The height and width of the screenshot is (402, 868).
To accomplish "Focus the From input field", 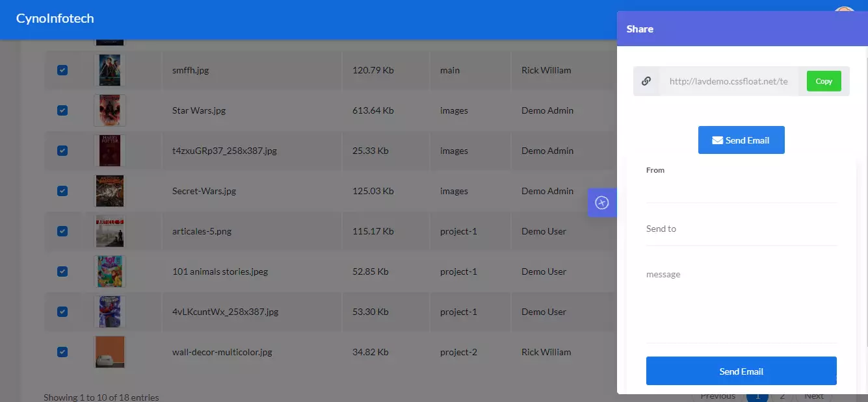I will (x=741, y=190).
